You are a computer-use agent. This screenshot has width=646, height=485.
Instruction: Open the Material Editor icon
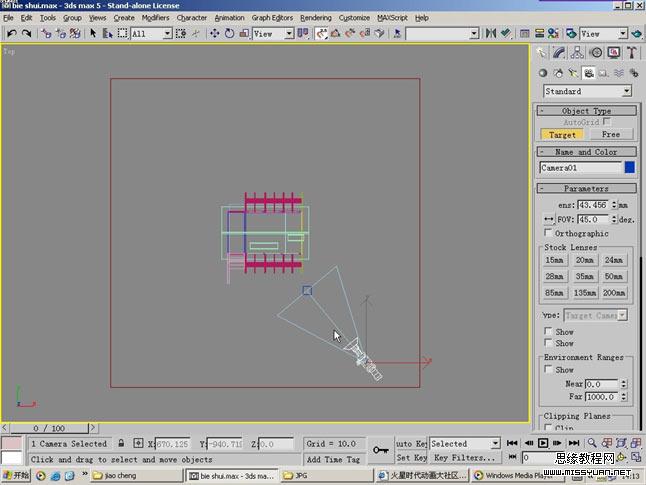click(553, 33)
